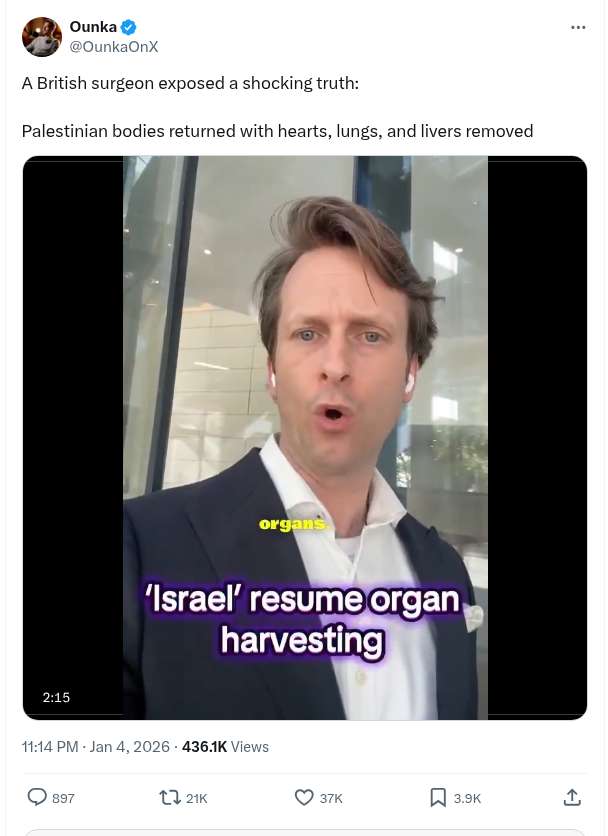Click the 897 replies count
The width and height of the screenshot is (608, 836).
pyautogui.click(x=63, y=798)
